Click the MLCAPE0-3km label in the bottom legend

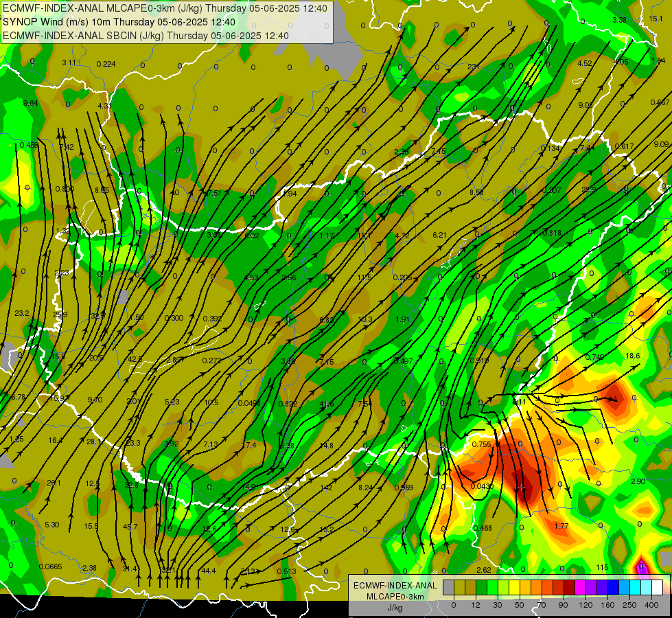tap(395, 597)
